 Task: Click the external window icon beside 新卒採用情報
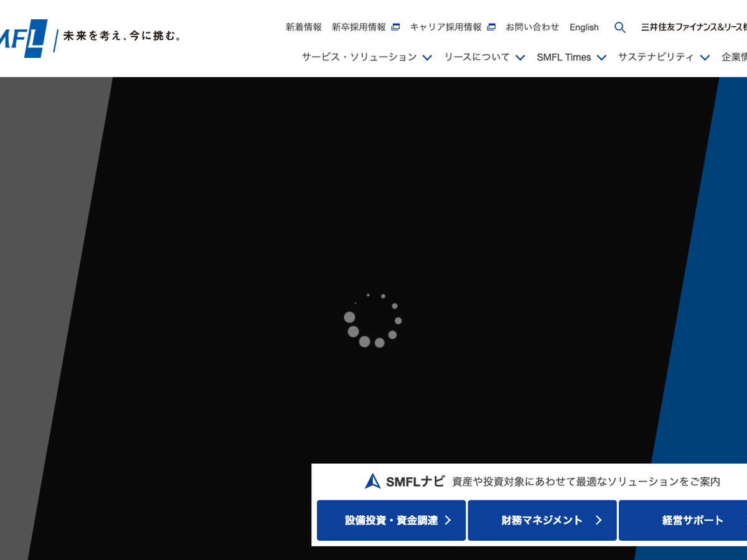(x=395, y=27)
